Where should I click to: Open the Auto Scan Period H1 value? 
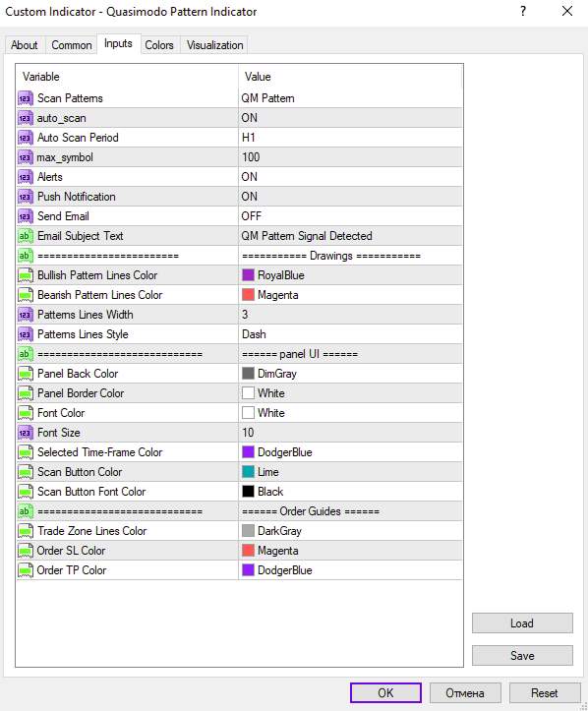[350, 138]
